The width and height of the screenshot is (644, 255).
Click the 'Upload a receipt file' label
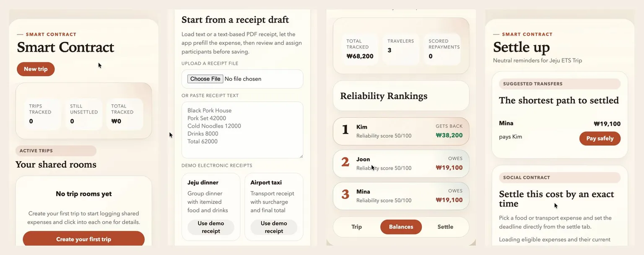210,64
